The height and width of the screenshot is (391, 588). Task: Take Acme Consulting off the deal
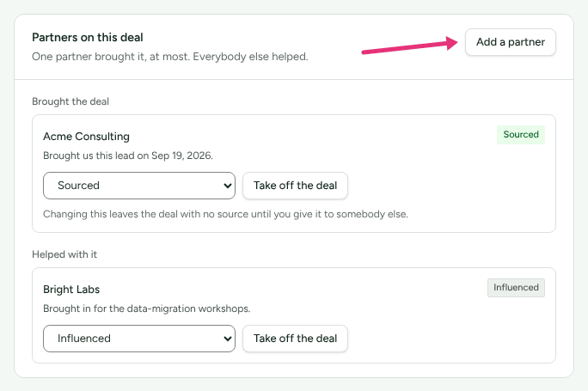(x=295, y=186)
